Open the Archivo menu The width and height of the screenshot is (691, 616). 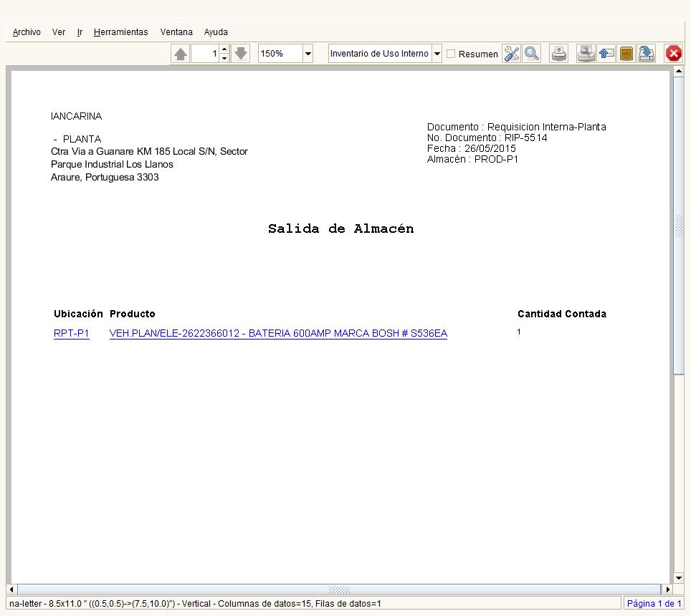tap(27, 32)
